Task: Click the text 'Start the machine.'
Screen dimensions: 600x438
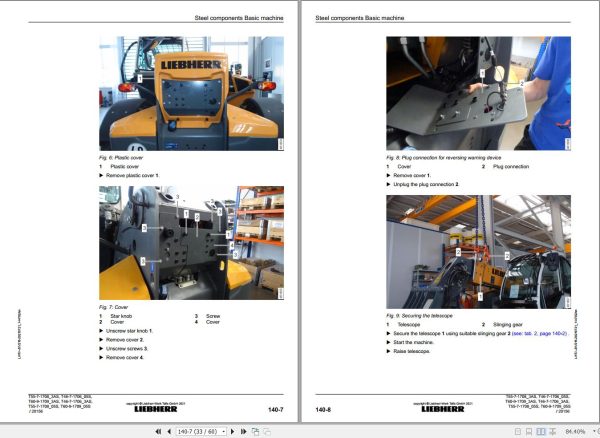Action: 414,342
